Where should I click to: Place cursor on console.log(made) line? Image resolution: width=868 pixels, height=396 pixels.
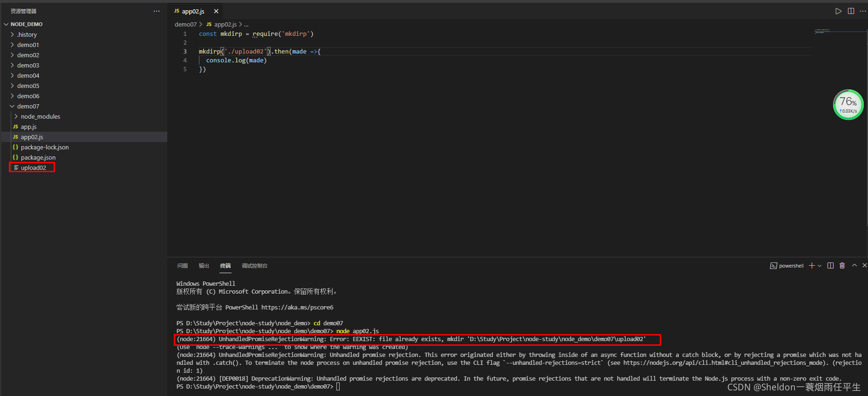coord(236,60)
